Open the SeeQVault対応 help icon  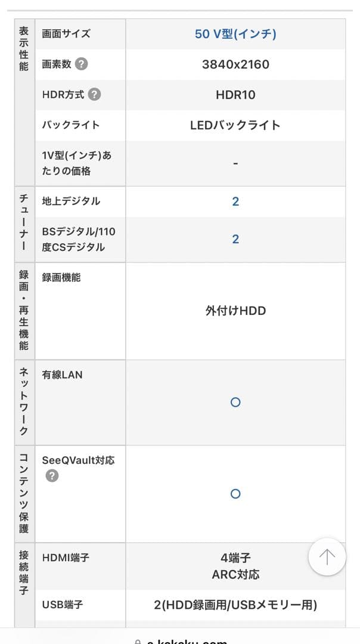(52, 476)
